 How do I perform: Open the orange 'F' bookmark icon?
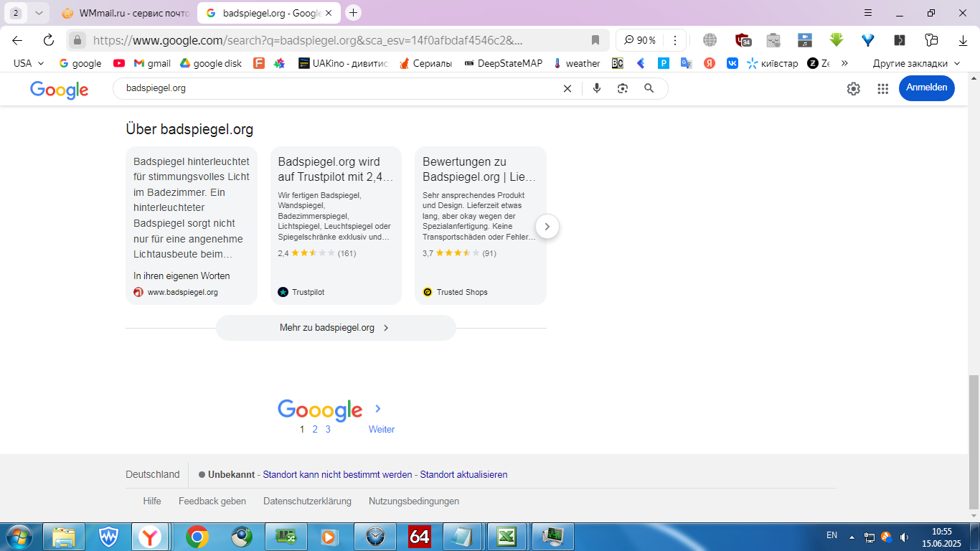[259, 63]
